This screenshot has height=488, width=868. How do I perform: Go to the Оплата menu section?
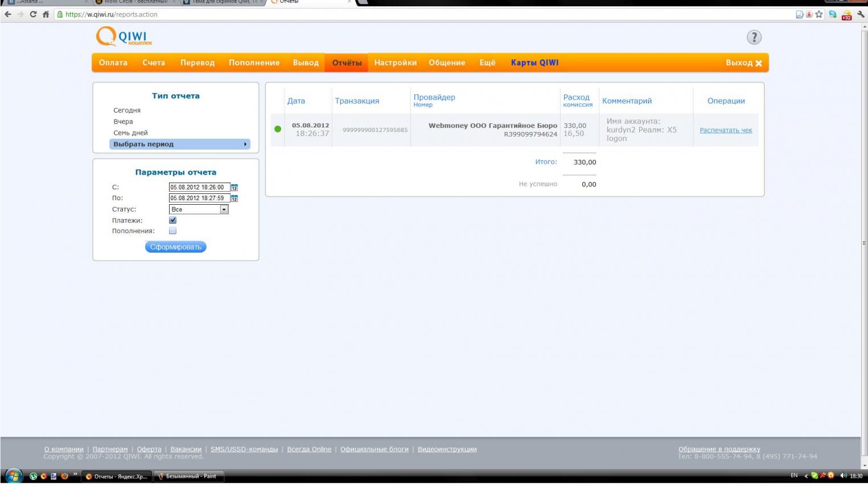[x=113, y=63]
